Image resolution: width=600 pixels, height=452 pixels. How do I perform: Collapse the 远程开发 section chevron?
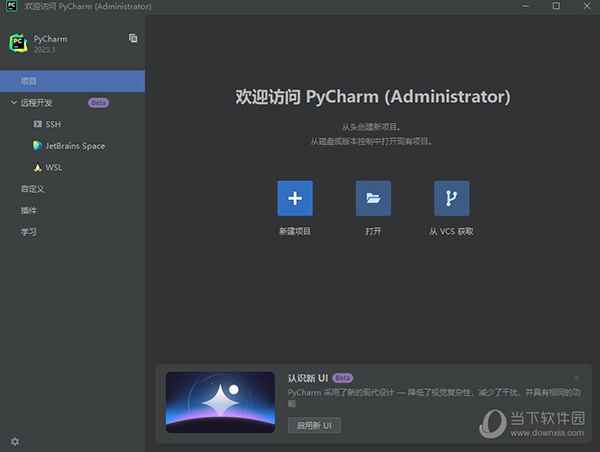pos(14,103)
